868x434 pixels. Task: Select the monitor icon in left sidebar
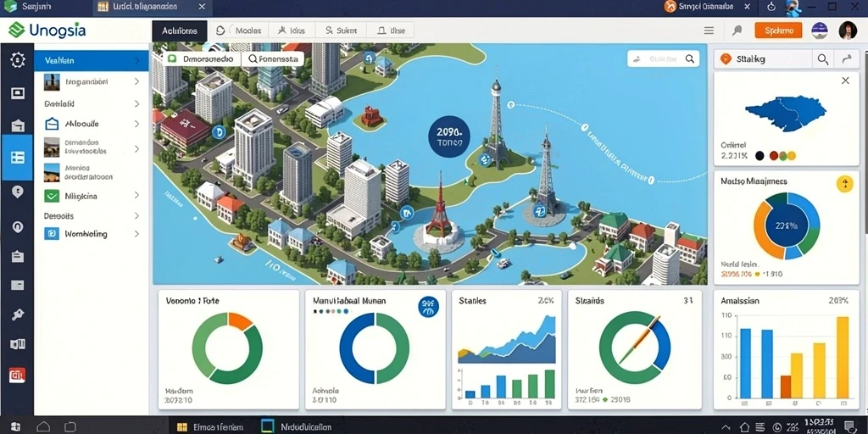[x=18, y=93]
